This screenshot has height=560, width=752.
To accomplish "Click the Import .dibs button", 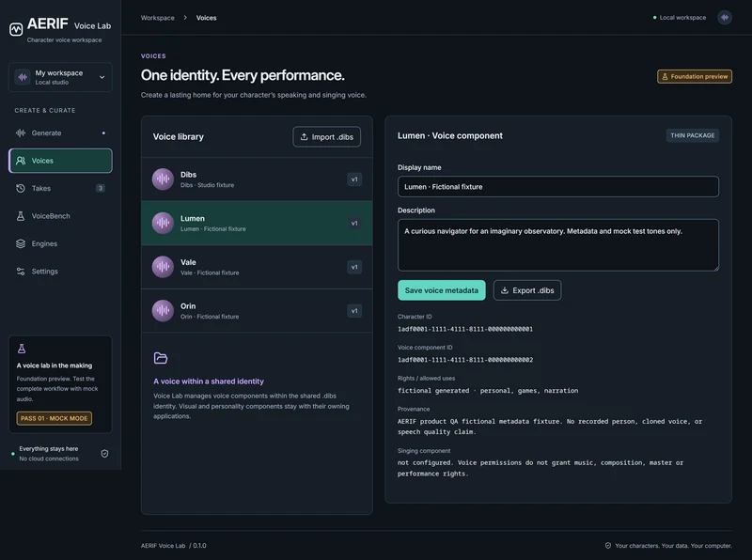I will pos(326,136).
